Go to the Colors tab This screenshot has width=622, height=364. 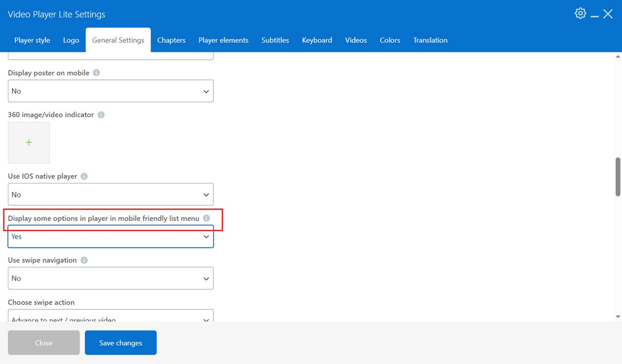click(389, 40)
